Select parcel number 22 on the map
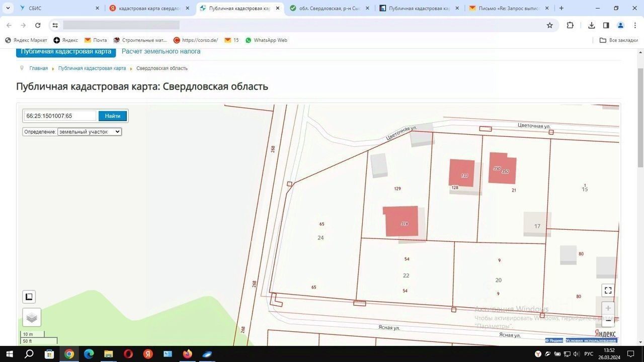This screenshot has width=644, height=362. 406,276
